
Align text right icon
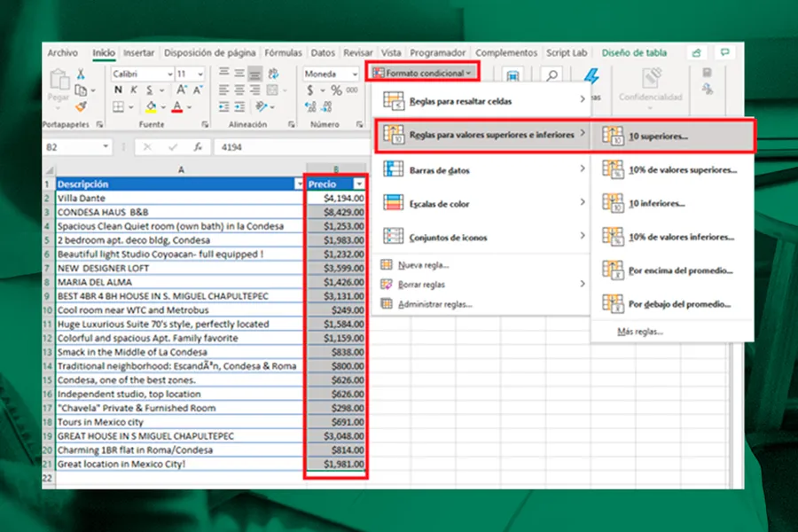[x=255, y=90]
